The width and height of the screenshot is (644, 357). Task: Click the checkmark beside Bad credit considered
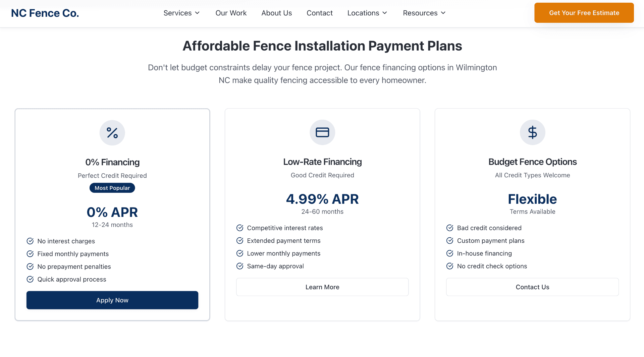coord(450,228)
